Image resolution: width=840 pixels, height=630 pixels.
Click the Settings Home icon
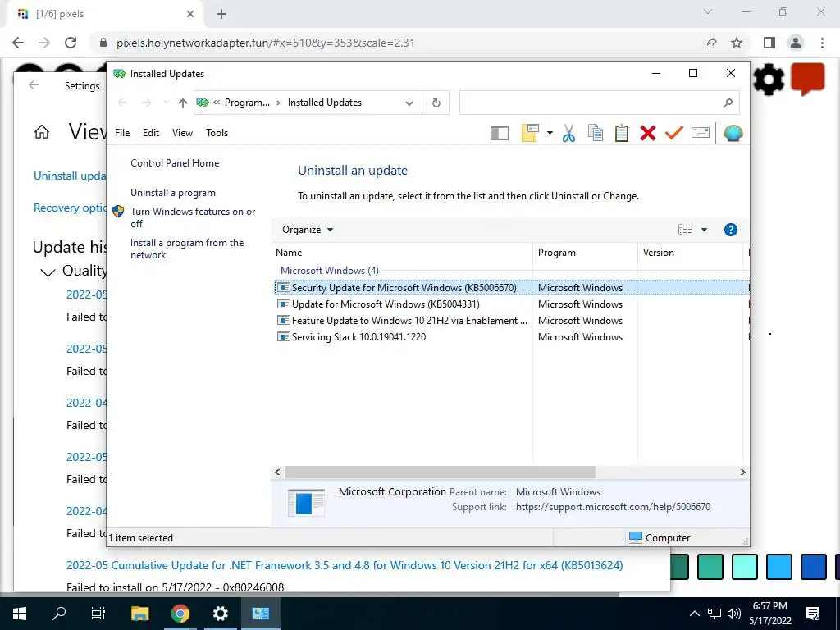click(x=42, y=132)
